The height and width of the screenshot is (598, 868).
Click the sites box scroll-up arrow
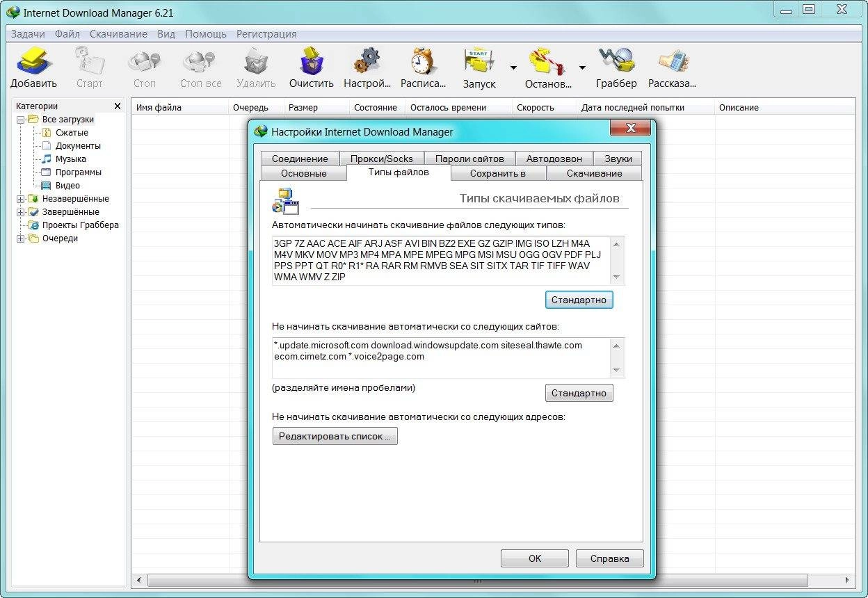[x=616, y=344]
